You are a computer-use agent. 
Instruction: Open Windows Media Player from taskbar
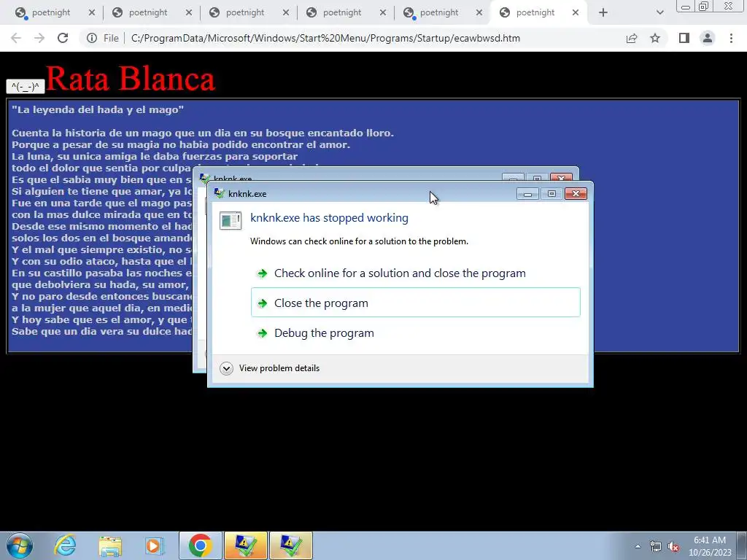click(155, 545)
